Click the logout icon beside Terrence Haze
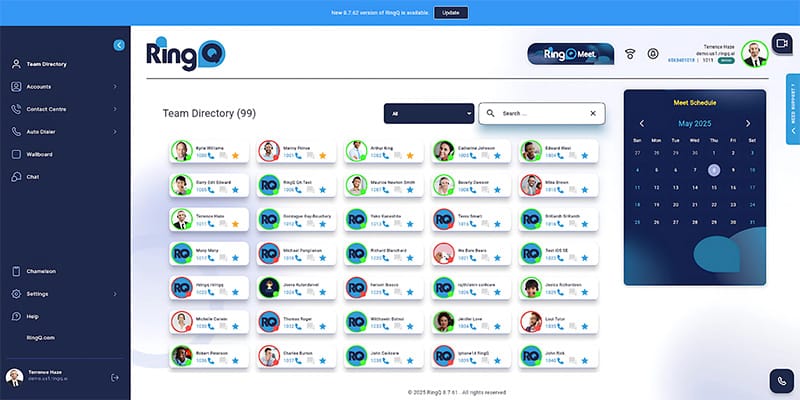Image resolution: width=800 pixels, height=400 pixels. (x=115, y=378)
